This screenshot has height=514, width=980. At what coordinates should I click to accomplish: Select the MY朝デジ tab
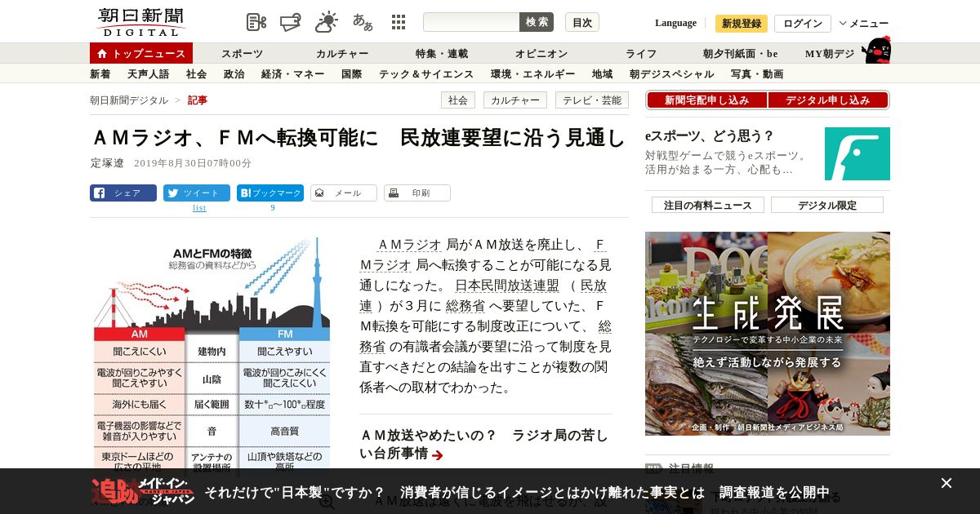830,54
